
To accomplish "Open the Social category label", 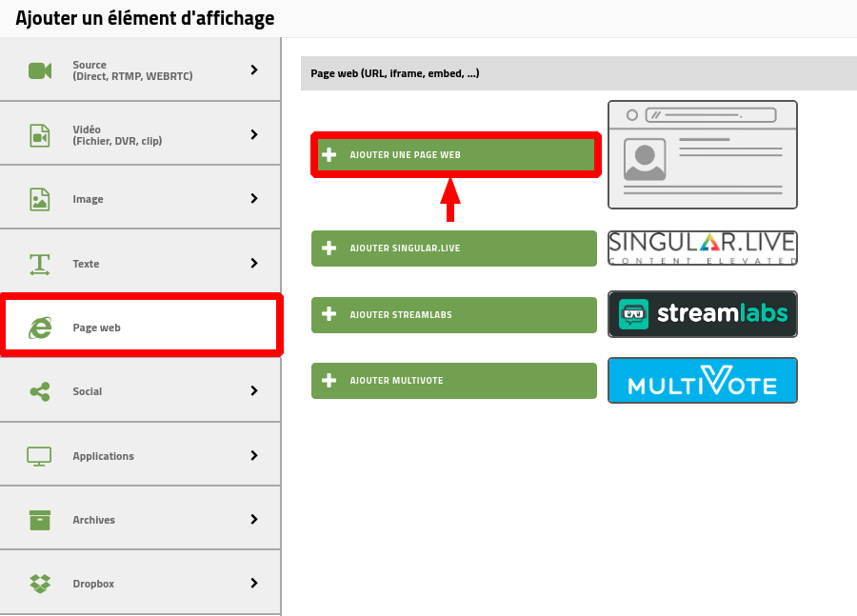I will tap(88, 391).
